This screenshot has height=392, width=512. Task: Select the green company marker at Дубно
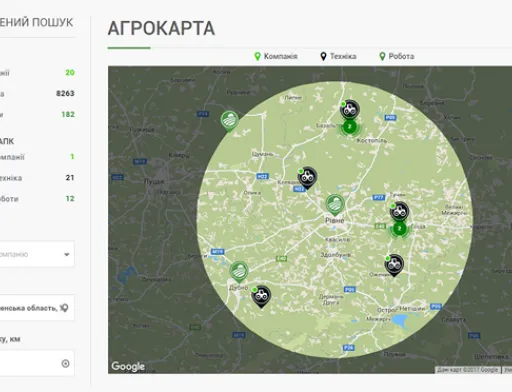pos(239,271)
